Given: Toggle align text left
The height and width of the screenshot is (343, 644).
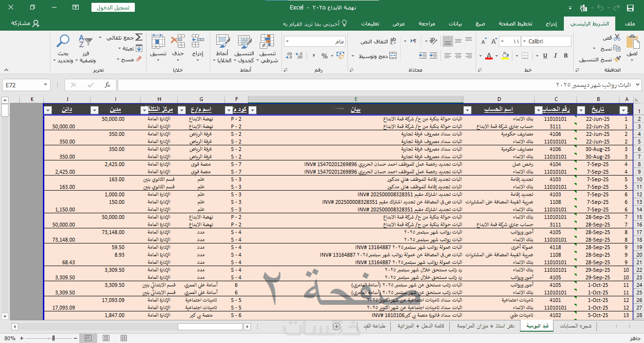Looking at the screenshot, I should pos(447,56).
